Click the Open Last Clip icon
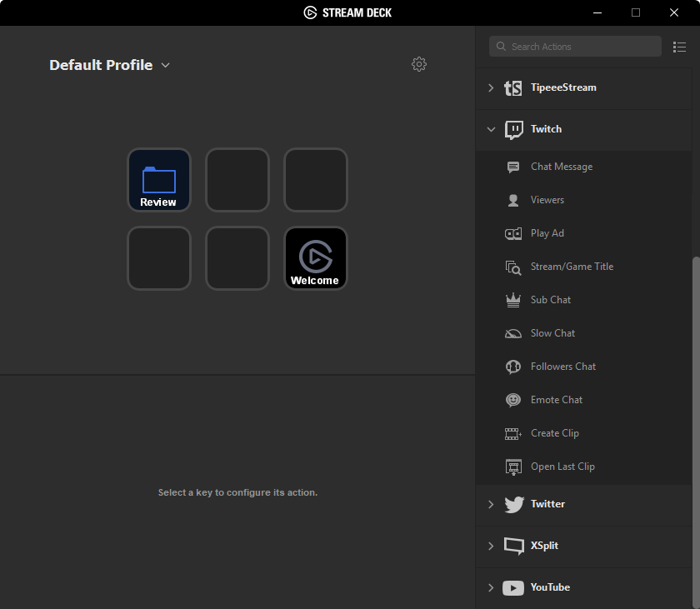The height and width of the screenshot is (609, 700). point(513,467)
